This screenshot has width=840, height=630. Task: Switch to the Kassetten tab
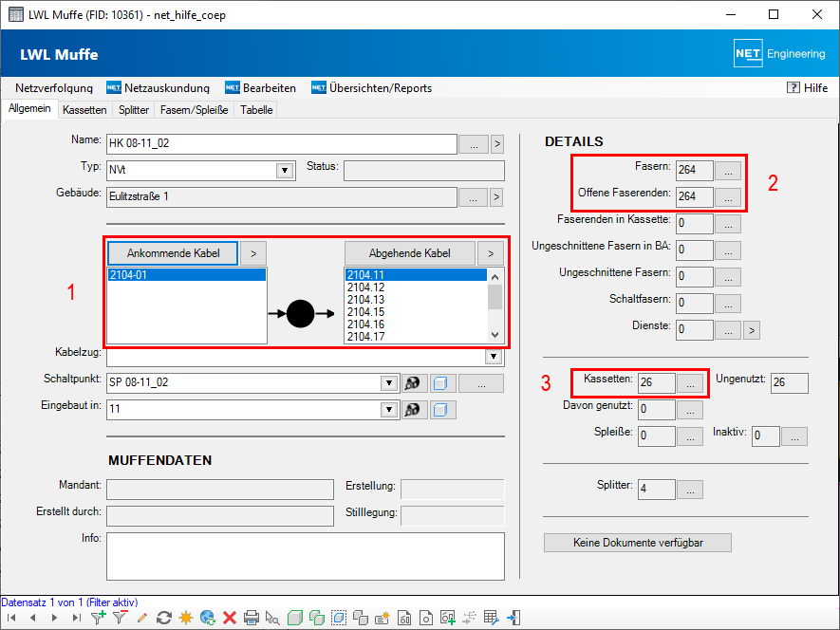point(84,110)
